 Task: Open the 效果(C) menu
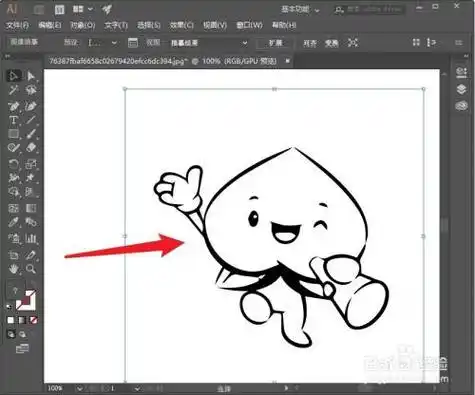coord(182,25)
